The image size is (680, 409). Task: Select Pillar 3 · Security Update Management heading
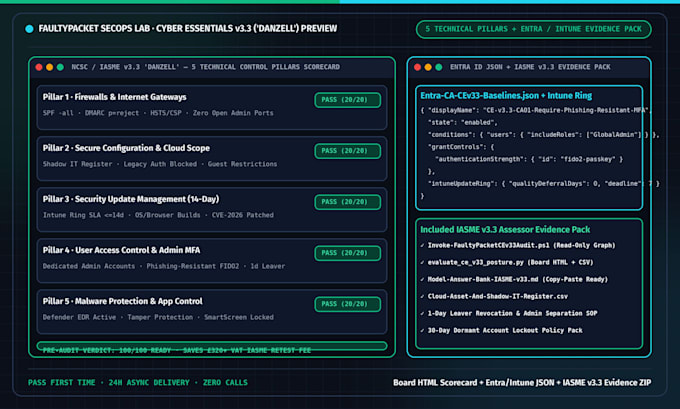pyautogui.click(x=131, y=199)
